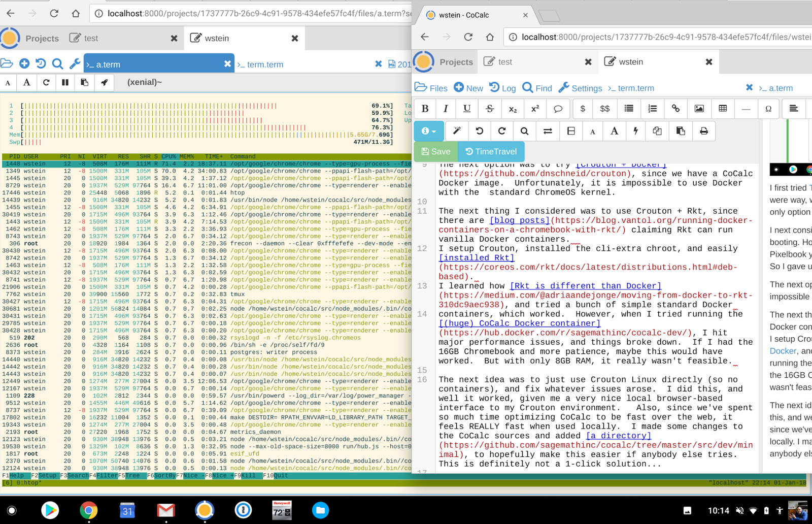This screenshot has height=524, width=812.
Task: Pause the terminal output
Action: pyautogui.click(x=65, y=82)
